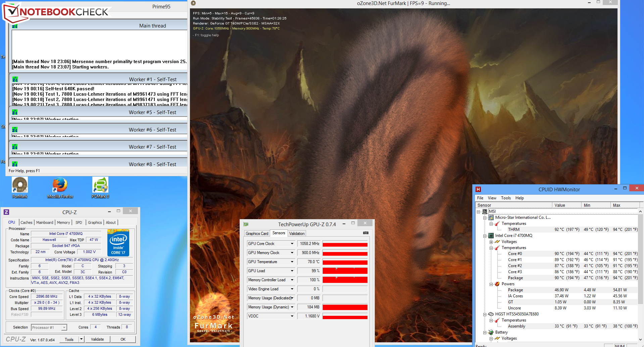Open the GPU Temperature sensor dropdown
The height and width of the screenshot is (347, 644).
(292, 262)
